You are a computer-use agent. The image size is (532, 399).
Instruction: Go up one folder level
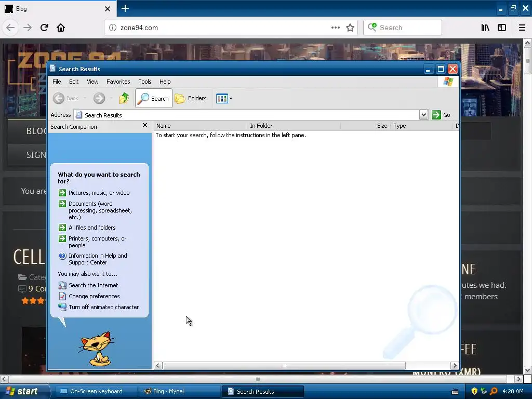point(124,98)
